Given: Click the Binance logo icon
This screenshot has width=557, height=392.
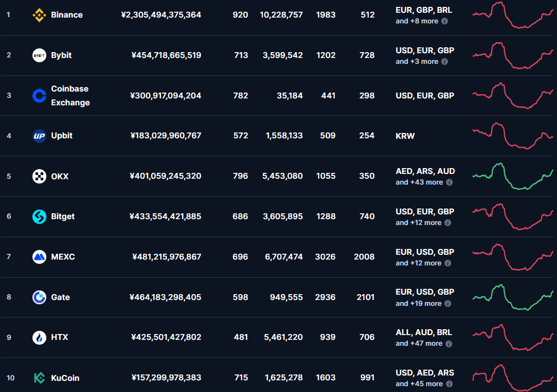Looking at the screenshot, I should tap(39, 15).
